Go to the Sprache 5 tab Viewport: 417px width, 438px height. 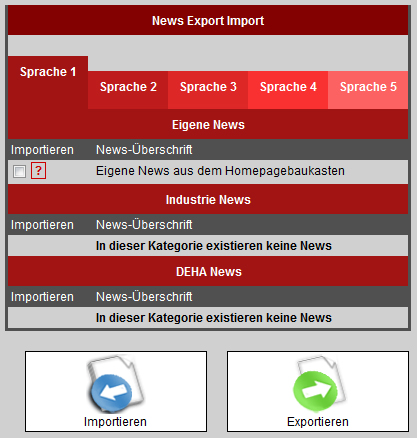tap(368, 87)
